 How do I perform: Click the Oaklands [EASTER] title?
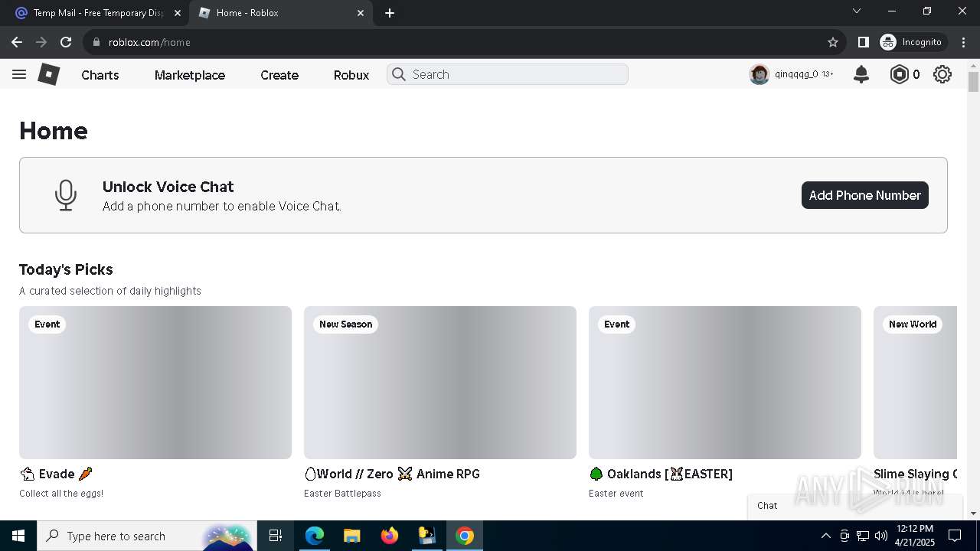(x=661, y=474)
